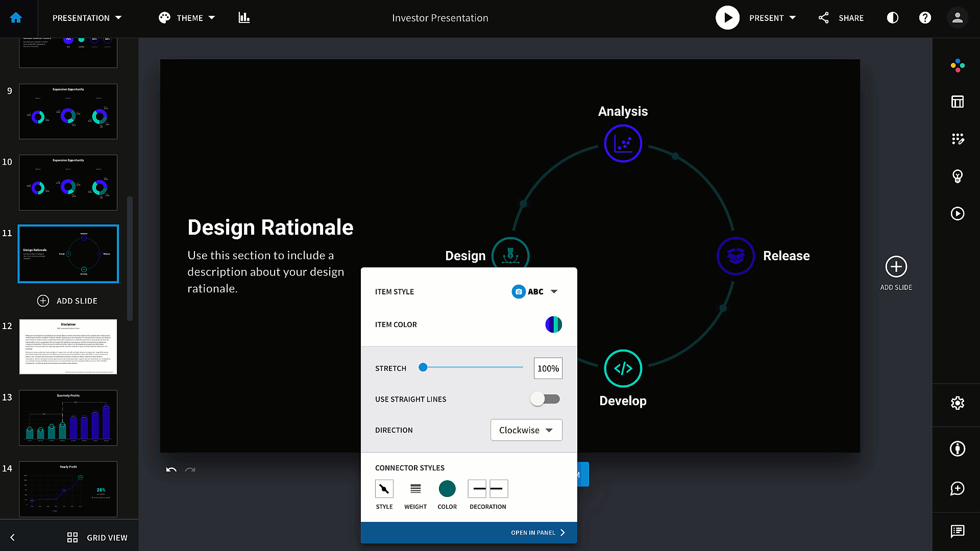Switch to Grid View

point(97,537)
